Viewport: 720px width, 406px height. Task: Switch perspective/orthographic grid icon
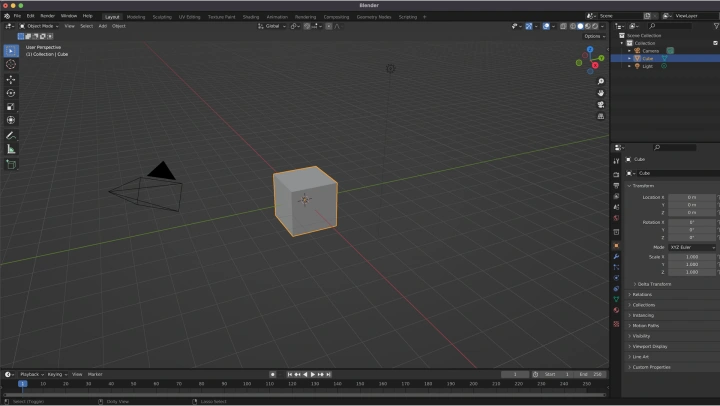point(601,116)
